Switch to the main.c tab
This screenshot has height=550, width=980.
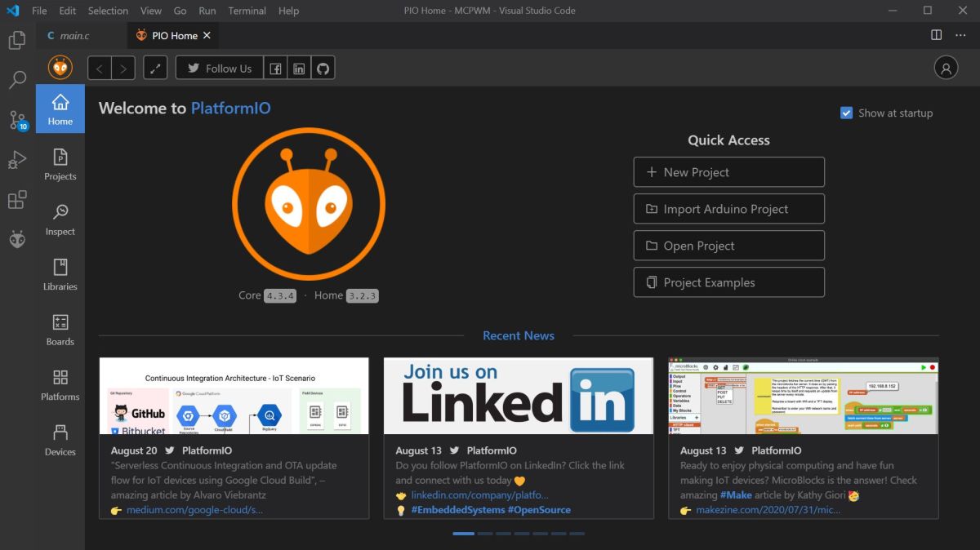coord(74,36)
